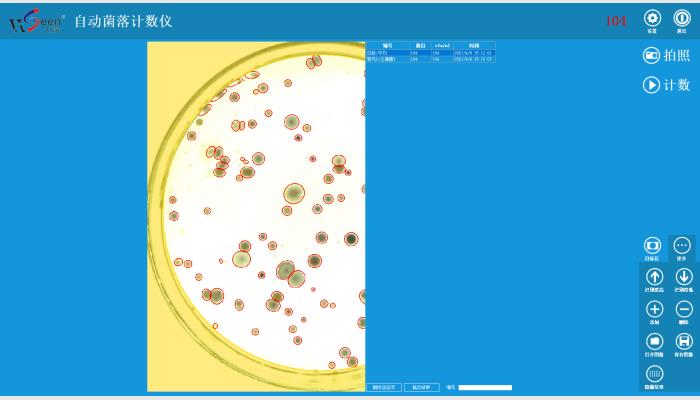This screenshot has width=700, height=400.
Task: Click the left button below results panel
Action: 385,387
